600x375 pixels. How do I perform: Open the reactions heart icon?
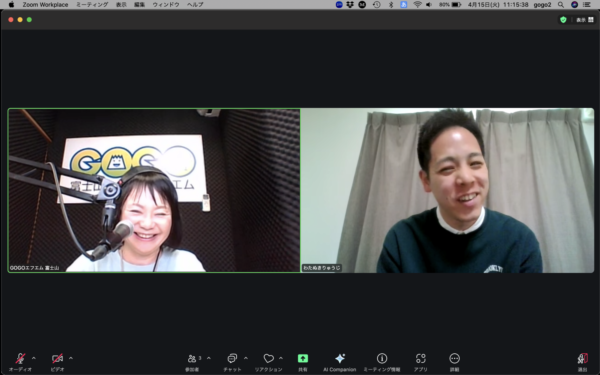click(x=269, y=362)
